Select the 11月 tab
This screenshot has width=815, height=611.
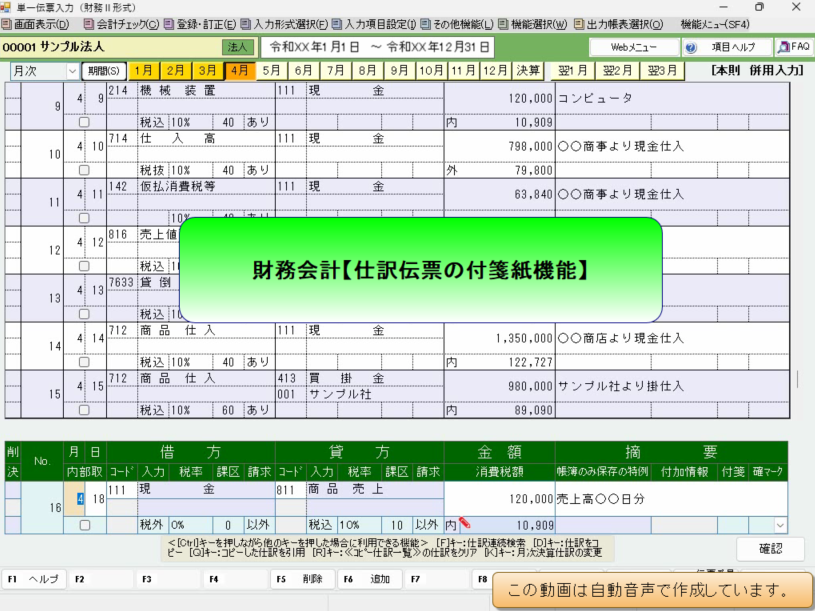(x=463, y=71)
